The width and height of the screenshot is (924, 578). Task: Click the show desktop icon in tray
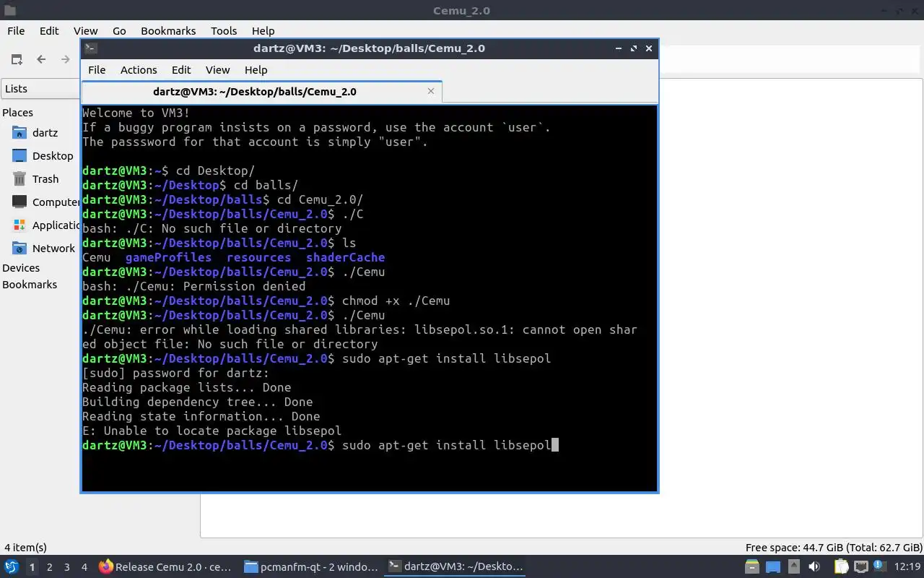coord(772,567)
